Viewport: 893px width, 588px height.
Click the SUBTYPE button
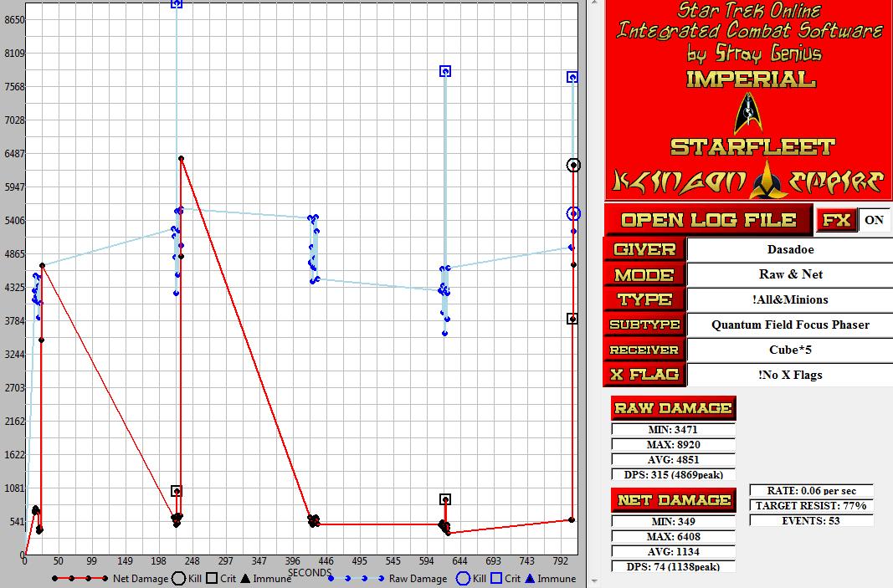click(644, 325)
